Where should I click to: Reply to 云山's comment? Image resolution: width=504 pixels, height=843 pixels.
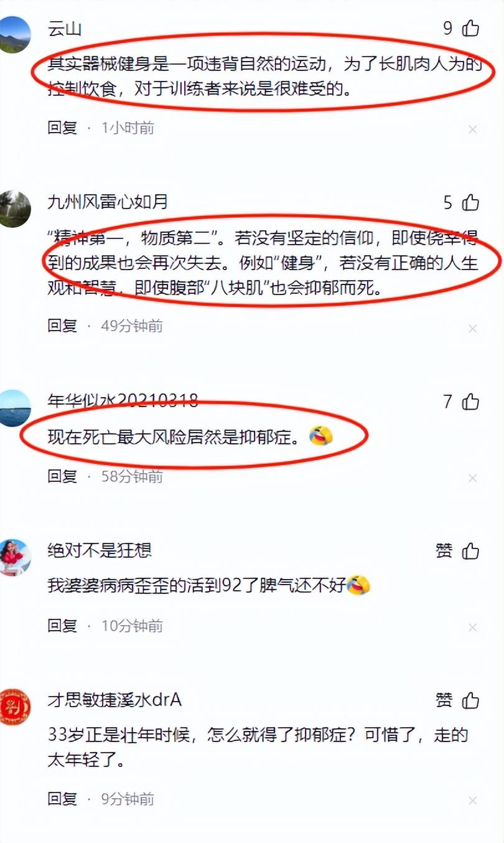click(62, 128)
